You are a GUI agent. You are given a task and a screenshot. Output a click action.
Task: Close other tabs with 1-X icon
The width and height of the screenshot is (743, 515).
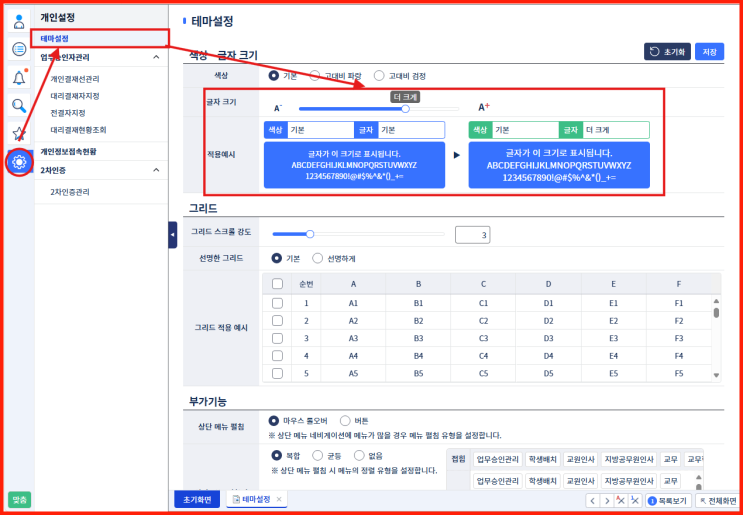[635, 500]
